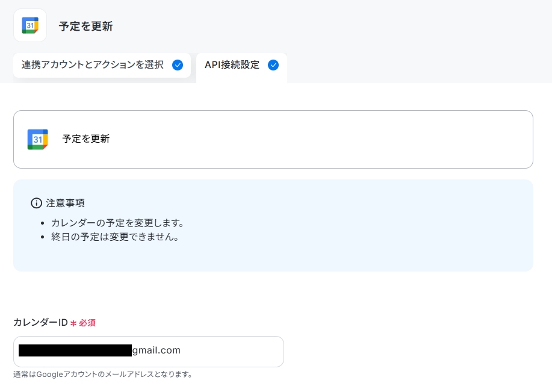The width and height of the screenshot is (552, 392).
Task: Click the info circle icon beside 注意事項
Action: 36,203
